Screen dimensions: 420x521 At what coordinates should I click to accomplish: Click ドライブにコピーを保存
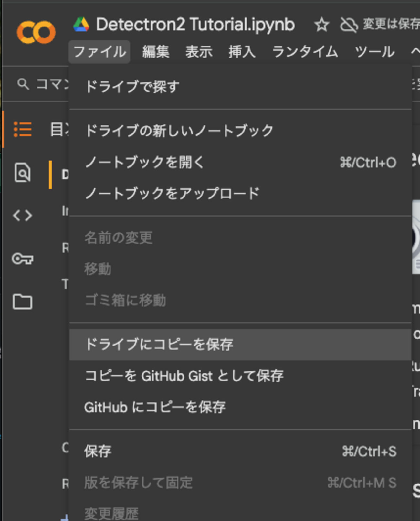click(159, 345)
